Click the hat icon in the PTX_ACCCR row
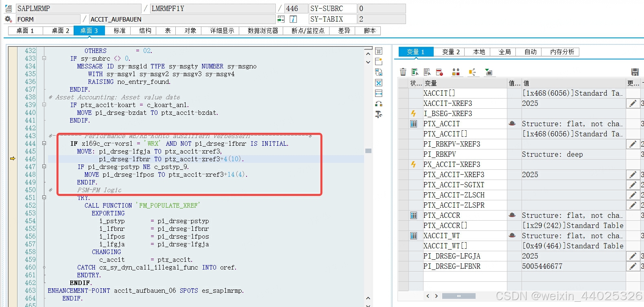644x307 pixels. (512, 215)
